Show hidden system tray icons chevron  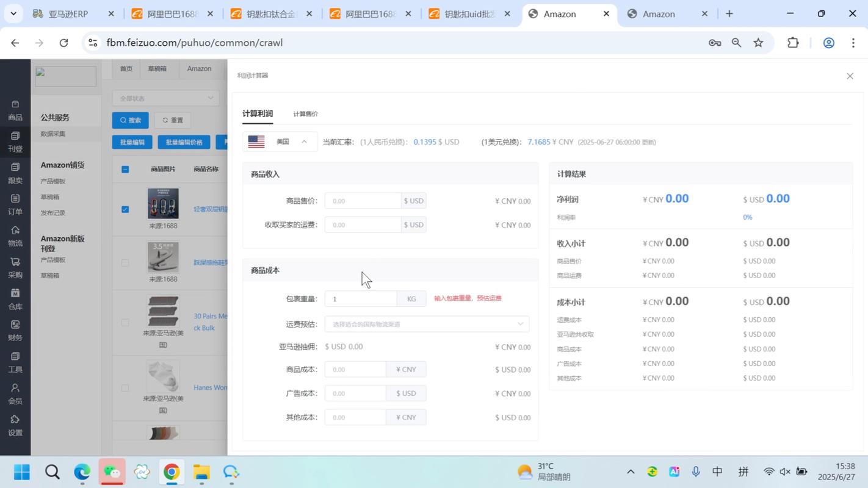tap(631, 472)
